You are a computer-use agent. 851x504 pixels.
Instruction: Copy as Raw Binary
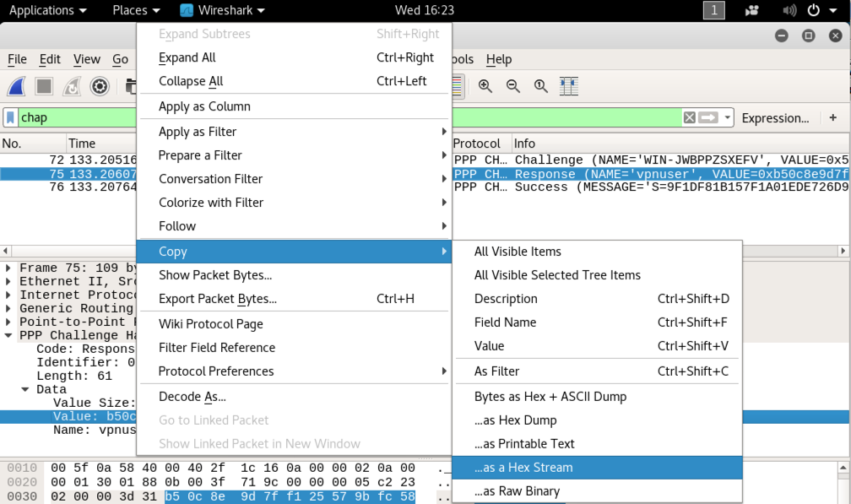(x=597, y=491)
